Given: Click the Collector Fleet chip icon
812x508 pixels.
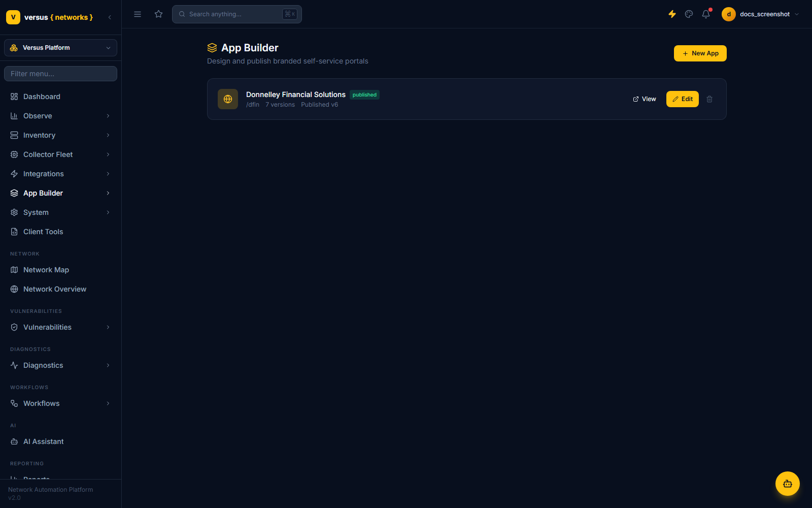Looking at the screenshot, I should click(14, 154).
